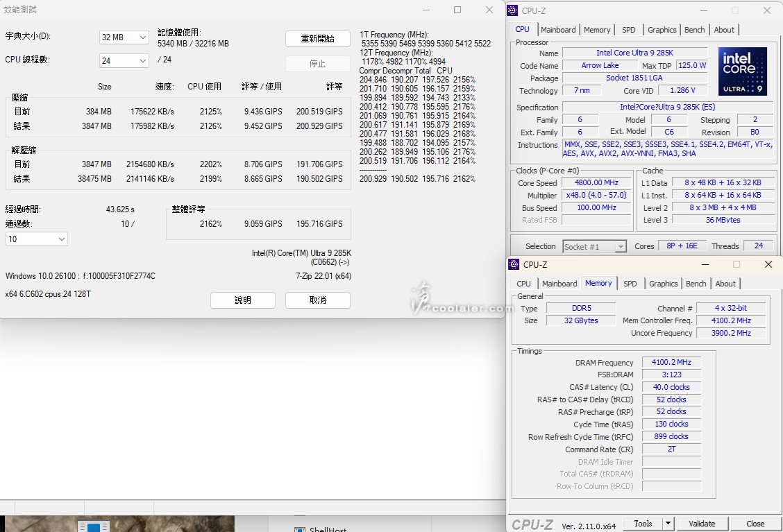Click the 停止 stop button

tap(318, 63)
